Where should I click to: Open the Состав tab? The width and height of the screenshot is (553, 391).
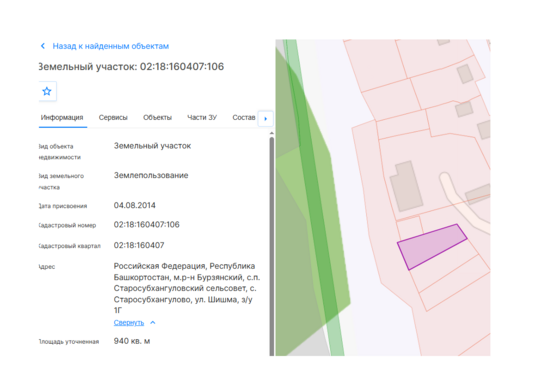[244, 118]
